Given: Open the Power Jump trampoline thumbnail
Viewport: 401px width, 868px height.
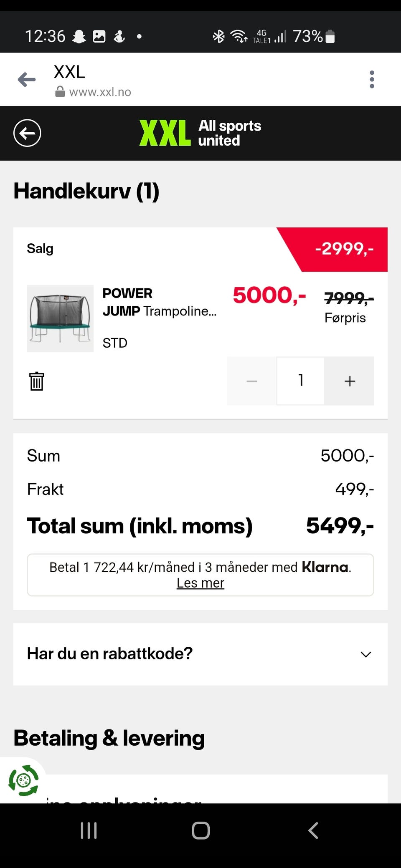Looking at the screenshot, I should click(x=60, y=318).
